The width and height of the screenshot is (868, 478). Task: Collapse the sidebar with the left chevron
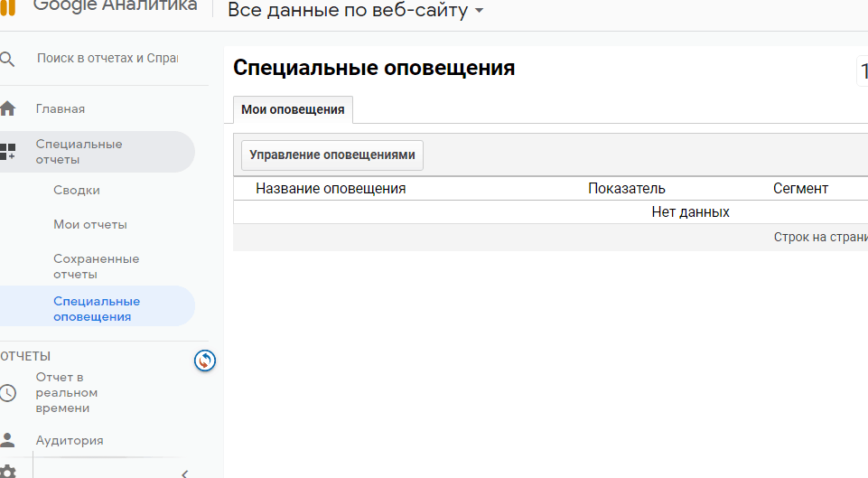coord(184,473)
